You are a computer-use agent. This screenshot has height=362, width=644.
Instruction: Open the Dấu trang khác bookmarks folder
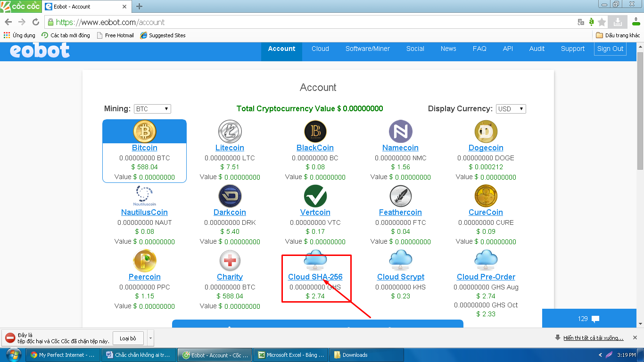[x=618, y=35]
